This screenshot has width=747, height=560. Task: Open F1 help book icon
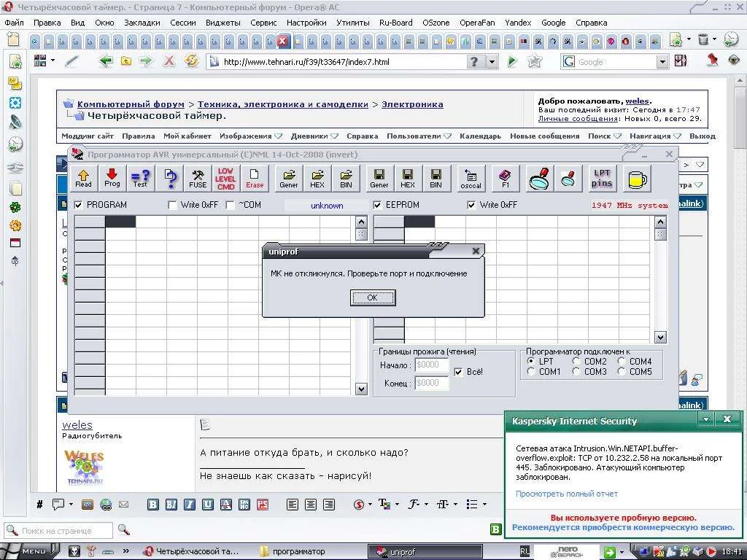click(x=505, y=178)
